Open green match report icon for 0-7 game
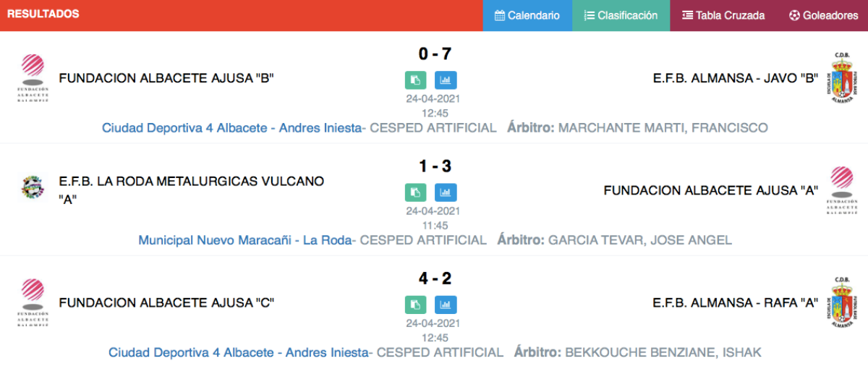This screenshot has width=868, height=369. (x=416, y=80)
